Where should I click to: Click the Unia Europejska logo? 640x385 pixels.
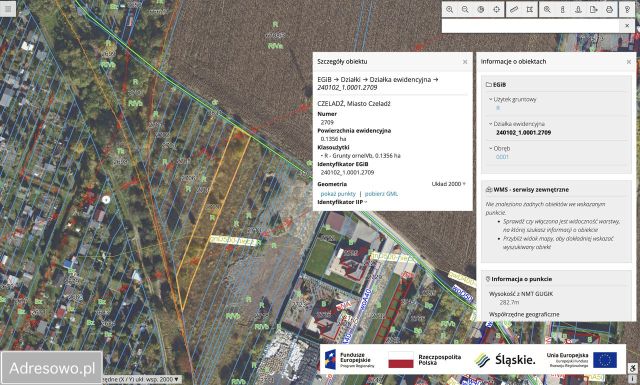coord(582,360)
